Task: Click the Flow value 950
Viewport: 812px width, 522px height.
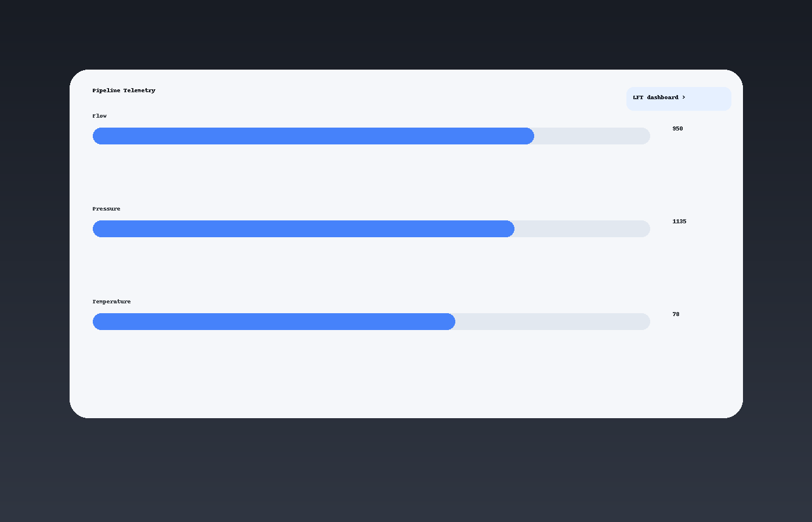Action: [x=677, y=129]
